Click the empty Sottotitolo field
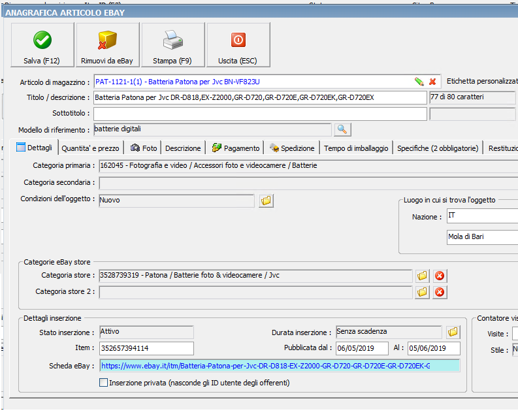This screenshot has height=420, width=518. tap(260, 114)
